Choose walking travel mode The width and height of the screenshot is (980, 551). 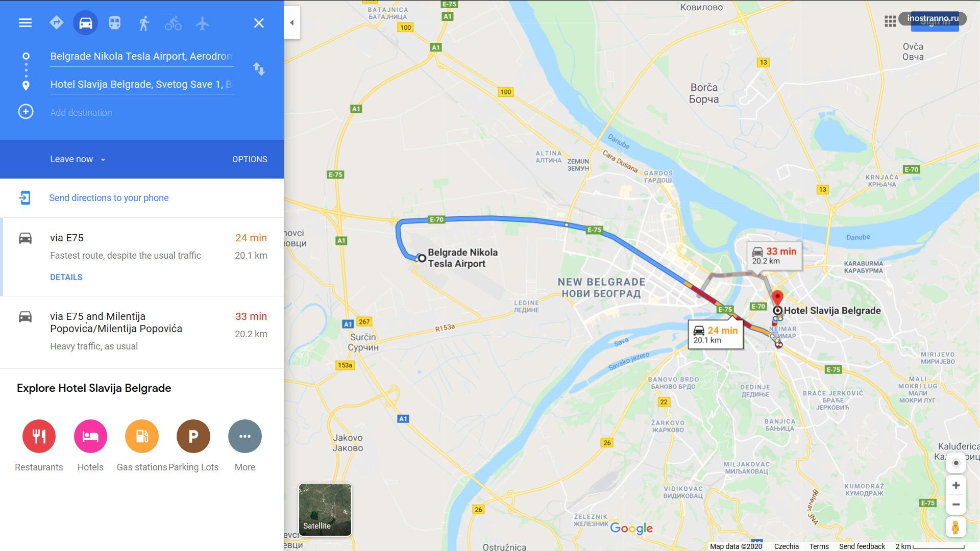144,23
